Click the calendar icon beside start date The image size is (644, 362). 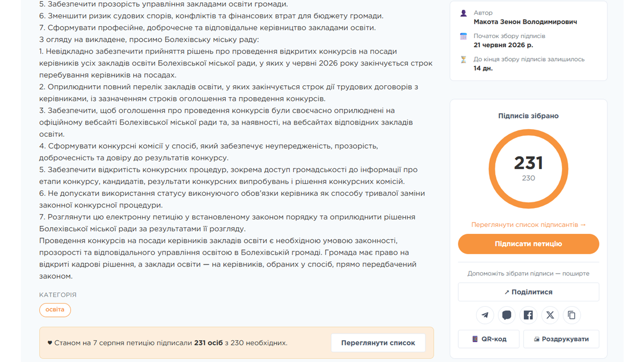click(464, 36)
